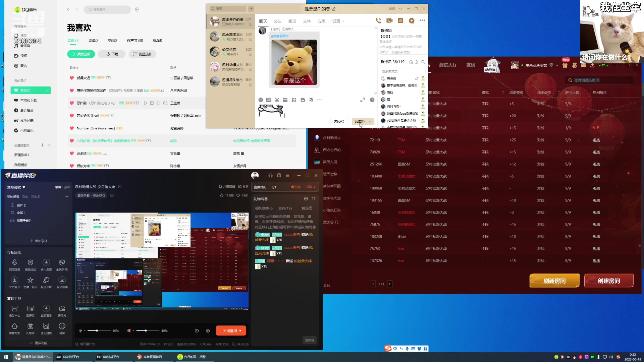The height and width of the screenshot is (362, 644).
Task: Mute the microphone in 直播伴侣
Action: click(x=80, y=331)
